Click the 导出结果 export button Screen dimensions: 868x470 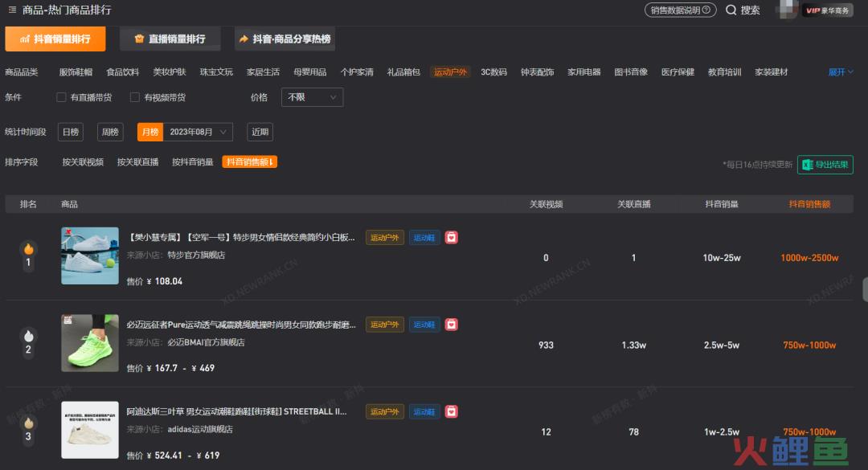tap(825, 165)
